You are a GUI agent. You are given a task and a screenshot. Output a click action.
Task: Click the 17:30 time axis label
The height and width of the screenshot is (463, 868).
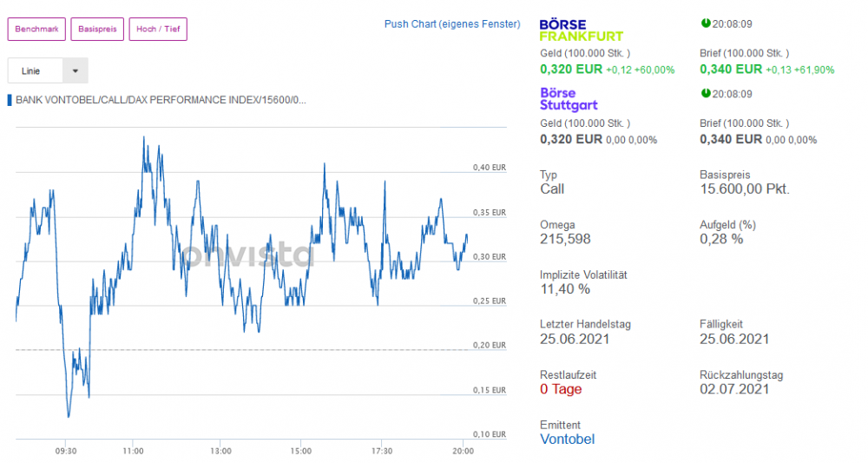click(x=381, y=451)
